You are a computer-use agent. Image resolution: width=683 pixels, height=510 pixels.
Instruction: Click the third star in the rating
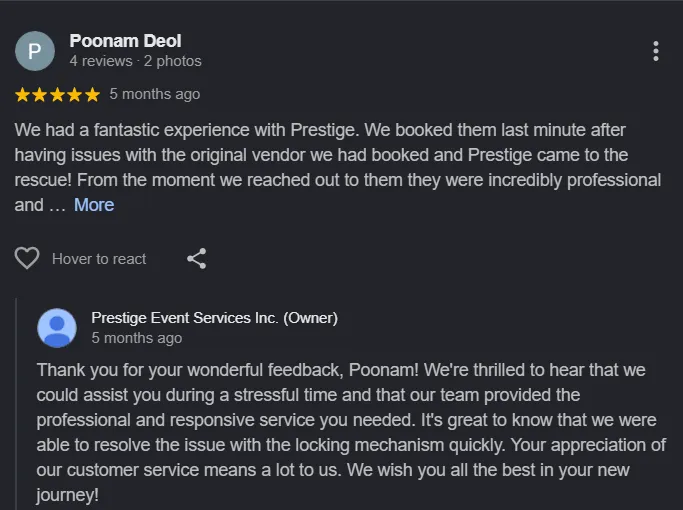click(57, 95)
